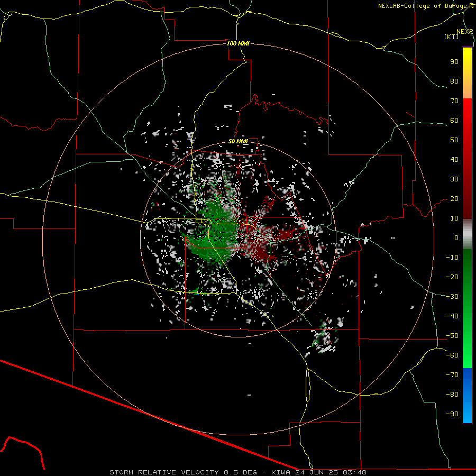Screen dimensions: 476x476
Task: Click the 80 value on velocity scale
Action: click(454, 81)
